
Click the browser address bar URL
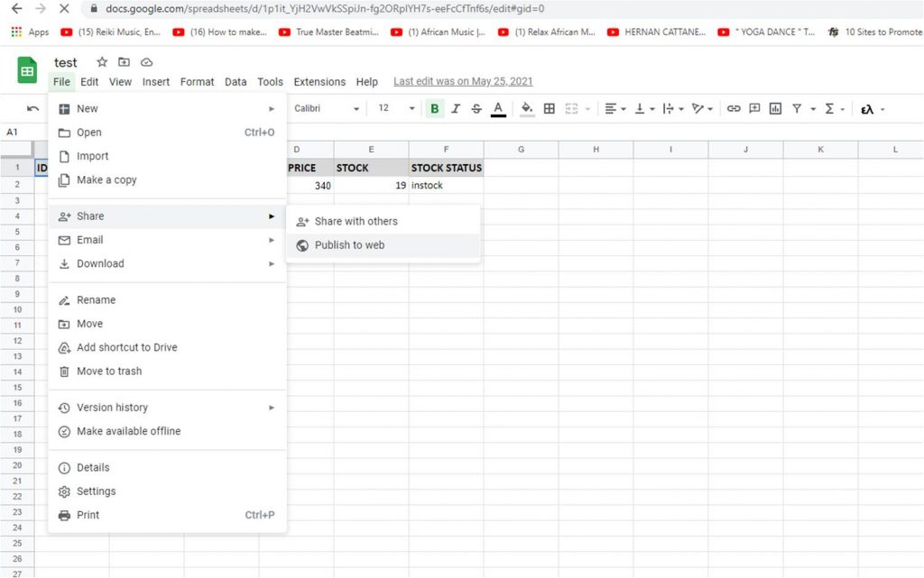pos(325,8)
